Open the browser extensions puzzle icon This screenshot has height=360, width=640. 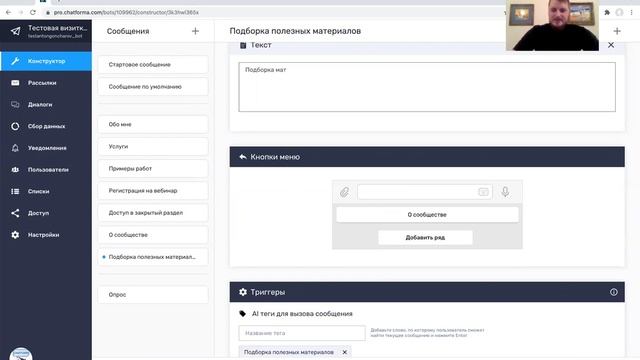(x=607, y=12)
